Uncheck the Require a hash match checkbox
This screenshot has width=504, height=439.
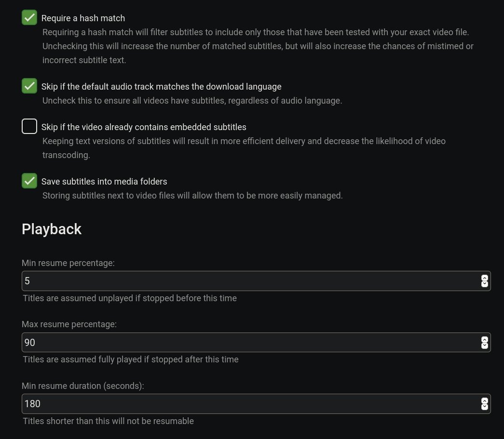point(29,18)
